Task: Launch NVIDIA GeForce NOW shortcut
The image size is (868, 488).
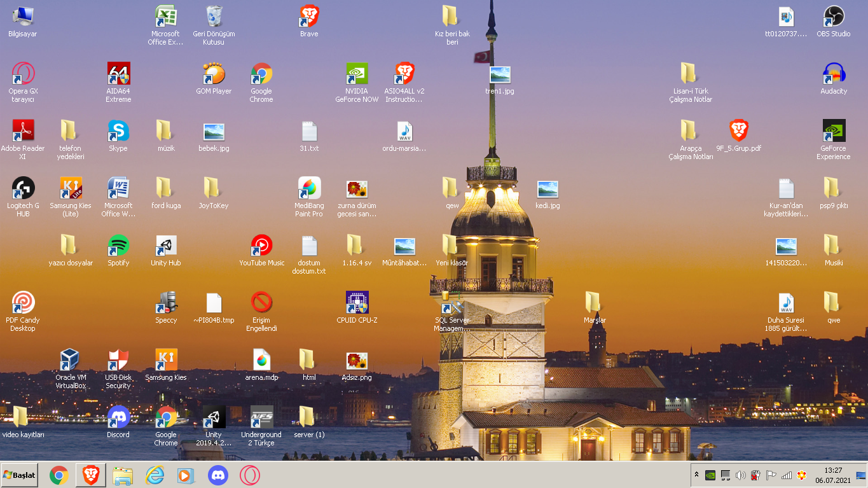Action: [357, 74]
